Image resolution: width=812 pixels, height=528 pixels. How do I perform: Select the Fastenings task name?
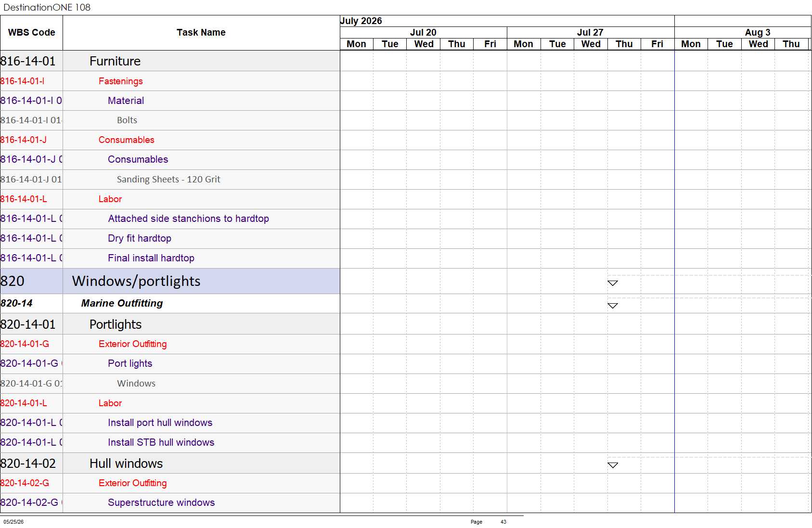121,81
